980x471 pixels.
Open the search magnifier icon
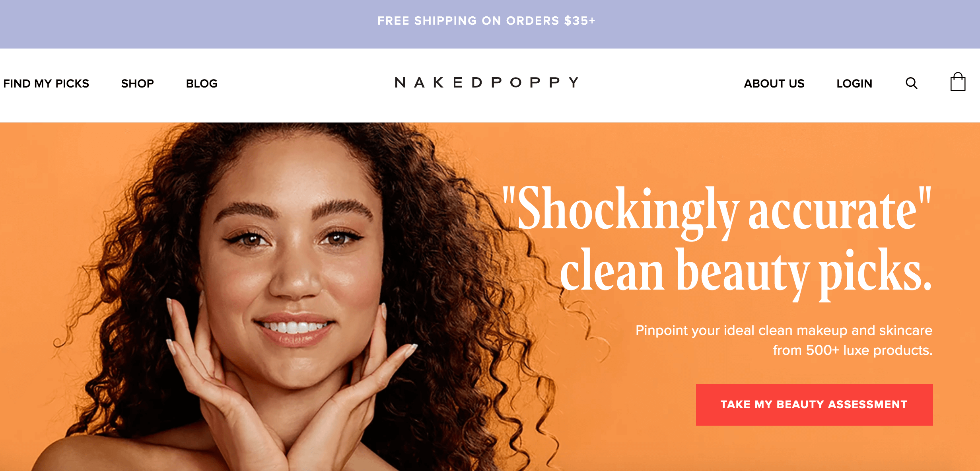911,83
